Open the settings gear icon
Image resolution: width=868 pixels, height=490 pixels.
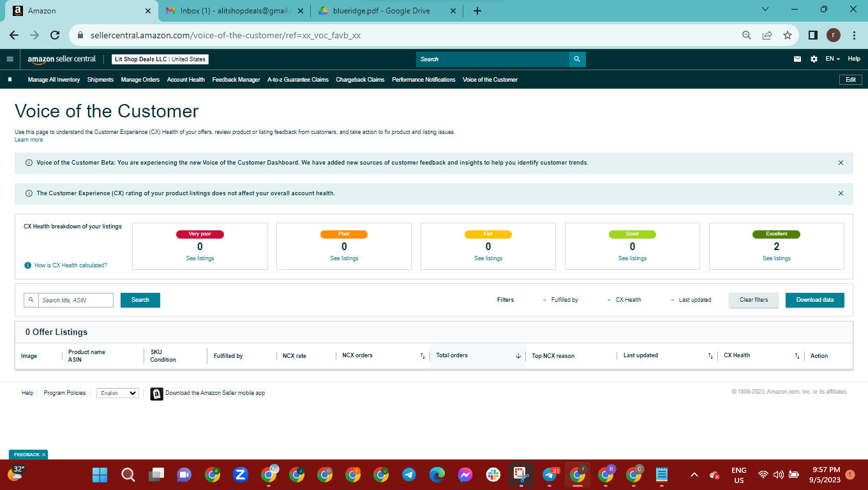[x=814, y=59]
